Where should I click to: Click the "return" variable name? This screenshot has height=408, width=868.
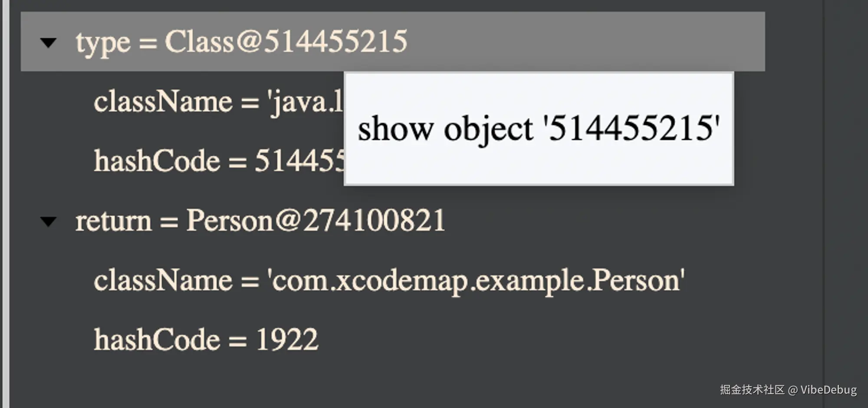pos(113,221)
